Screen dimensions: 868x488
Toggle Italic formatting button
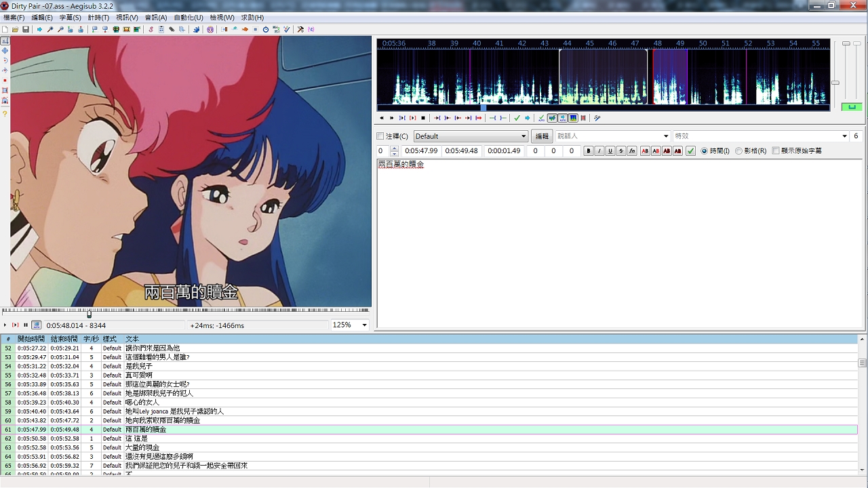pyautogui.click(x=599, y=151)
